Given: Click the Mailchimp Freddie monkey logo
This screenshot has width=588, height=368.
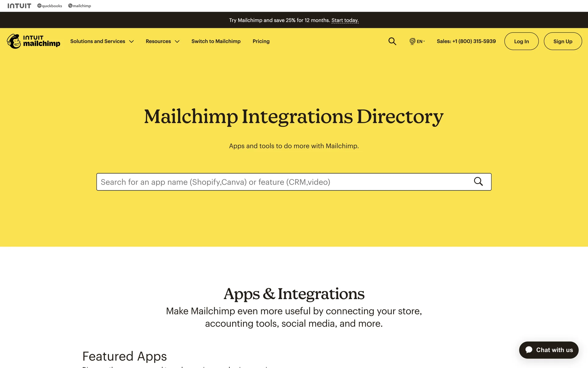Looking at the screenshot, I should 14,41.
